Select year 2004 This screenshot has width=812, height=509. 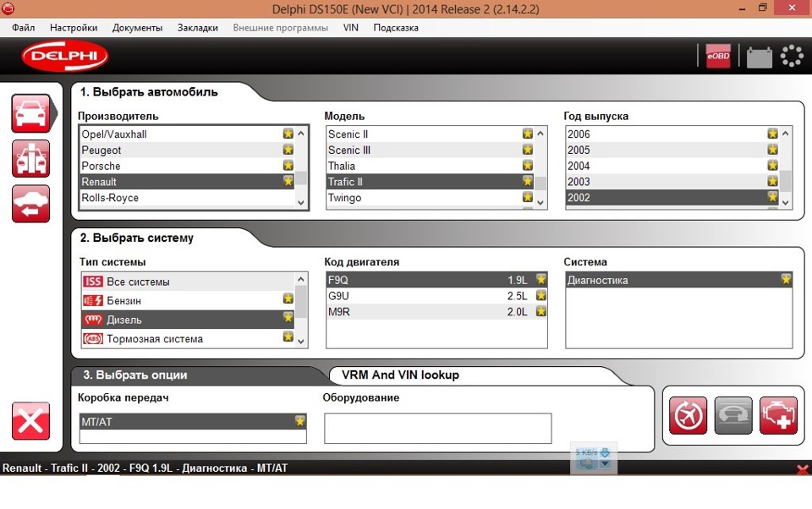[x=672, y=166]
